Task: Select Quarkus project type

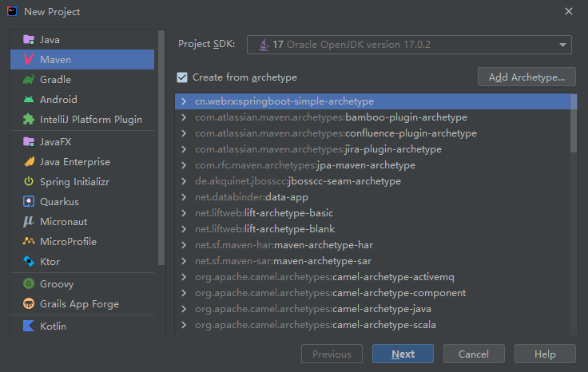Action: (x=82, y=201)
